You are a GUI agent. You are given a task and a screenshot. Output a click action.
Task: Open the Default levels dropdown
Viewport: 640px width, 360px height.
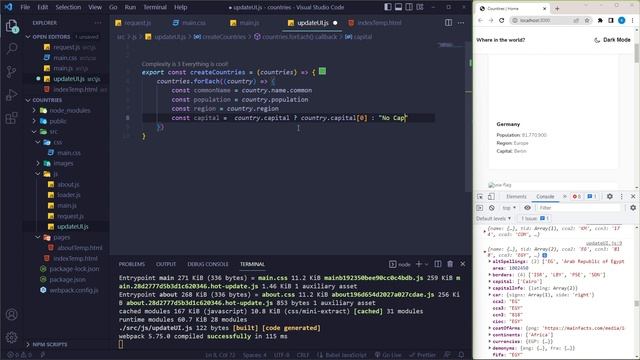[x=493, y=218]
